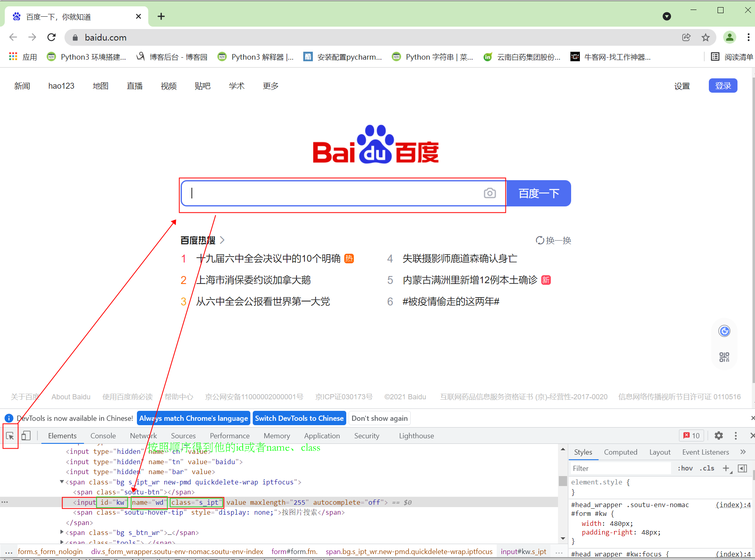Open the 阅读清单 reading list
The height and width of the screenshot is (560, 755).
(x=732, y=57)
